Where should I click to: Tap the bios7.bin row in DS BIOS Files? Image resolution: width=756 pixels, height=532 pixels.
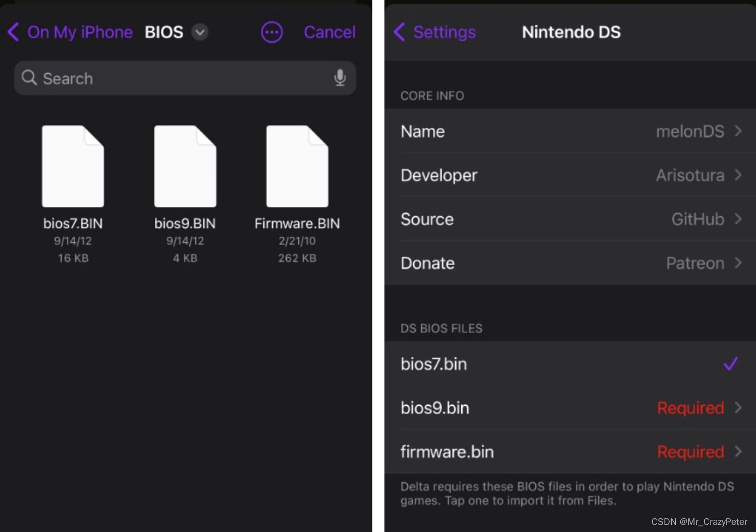click(570, 364)
